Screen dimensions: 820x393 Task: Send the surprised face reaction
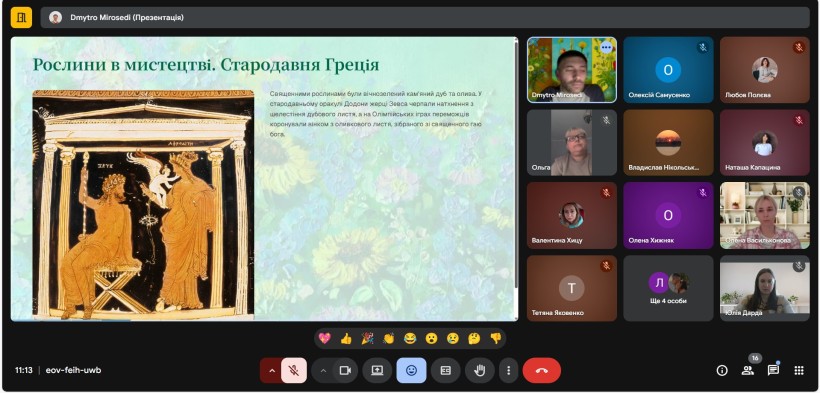coord(431,339)
